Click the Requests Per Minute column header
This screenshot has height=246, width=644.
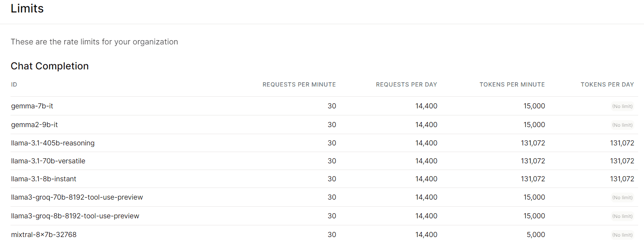click(x=299, y=85)
